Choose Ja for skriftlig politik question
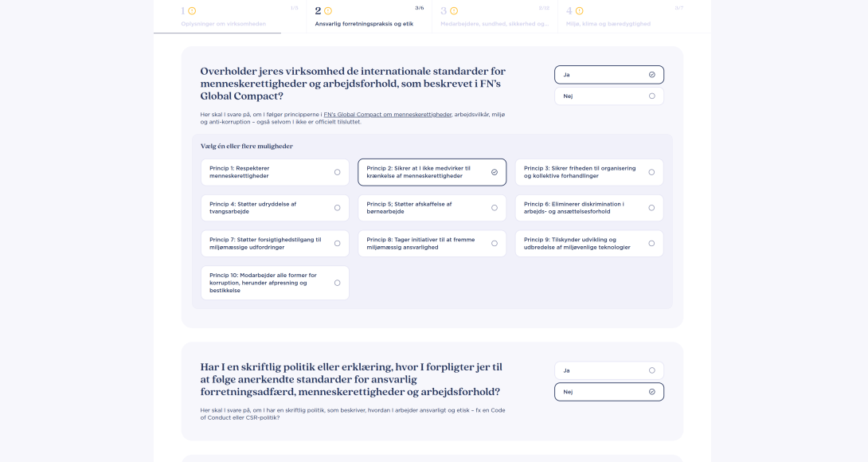 [609, 370]
